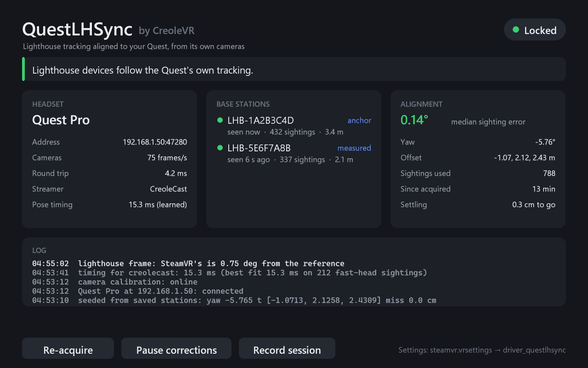The width and height of the screenshot is (588, 368).
Task: Click the green dot beside LHB-5E6F7A8B
Action: (220, 148)
